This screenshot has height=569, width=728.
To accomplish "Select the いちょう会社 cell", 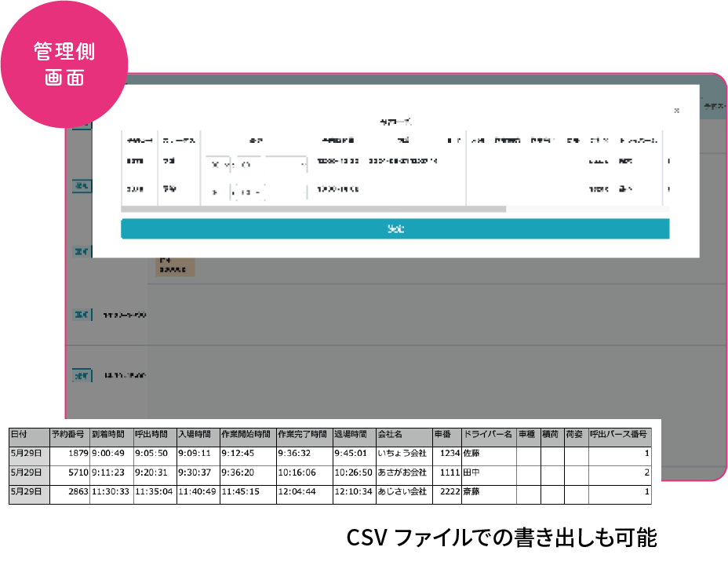I will pos(403,453).
